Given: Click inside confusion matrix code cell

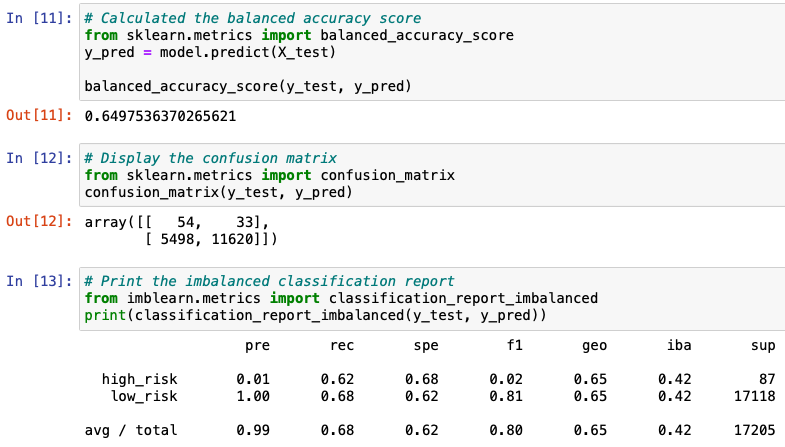Looking at the screenshot, I should pyautogui.click(x=432, y=175).
